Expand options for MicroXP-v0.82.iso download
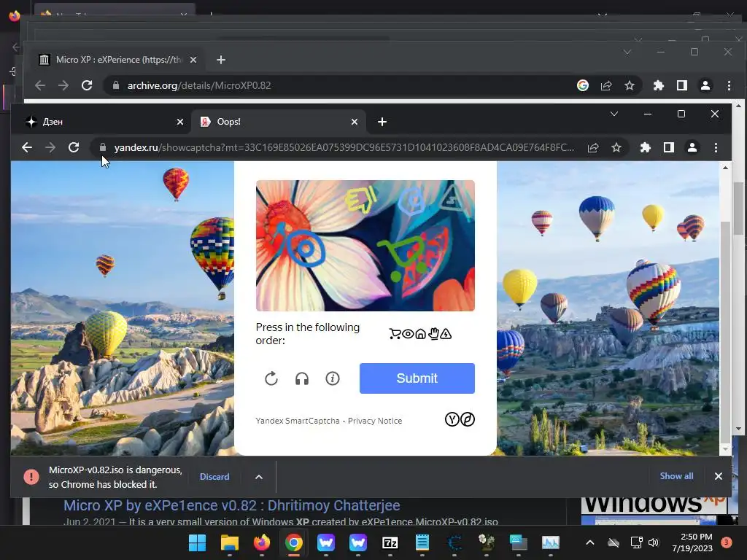 (259, 477)
